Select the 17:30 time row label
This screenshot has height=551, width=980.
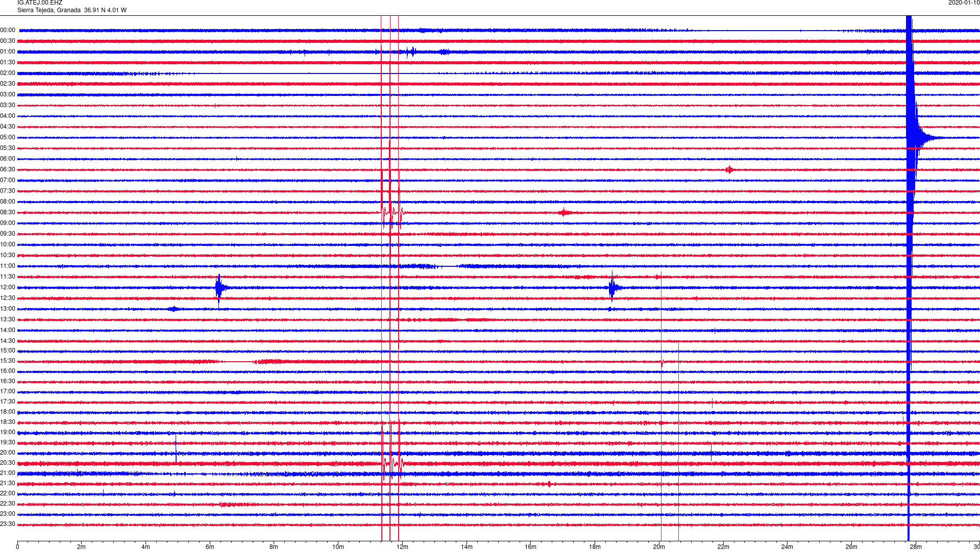point(8,402)
